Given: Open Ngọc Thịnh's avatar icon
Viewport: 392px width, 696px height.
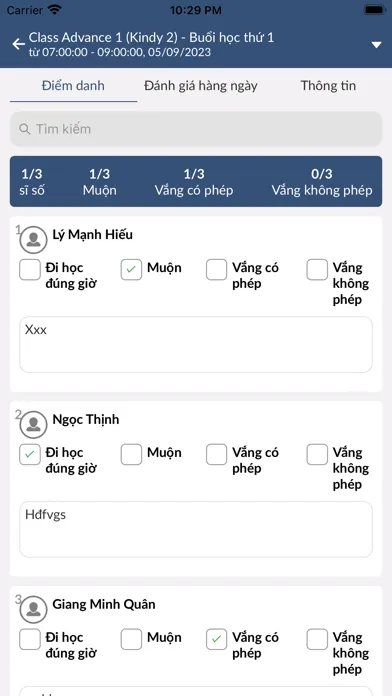Looking at the screenshot, I should coord(34,424).
